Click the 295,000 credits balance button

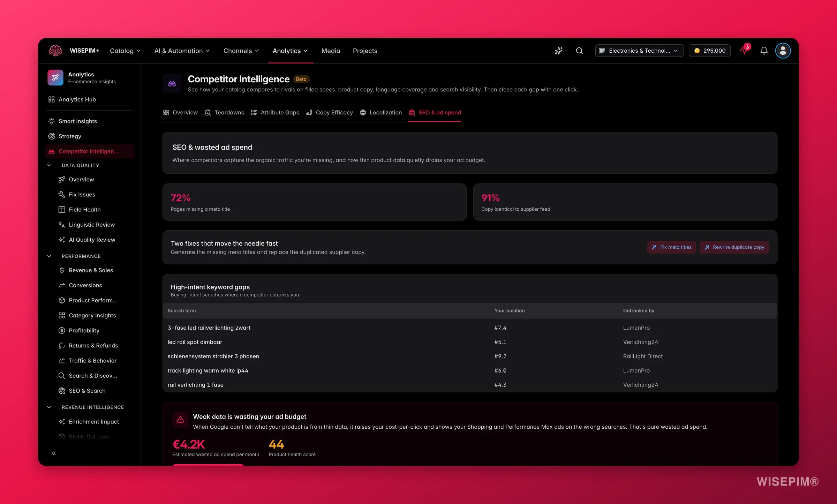(710, 51)
